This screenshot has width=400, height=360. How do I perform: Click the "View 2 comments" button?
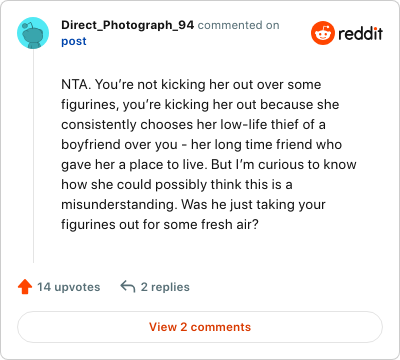click(x=200, y=327)
